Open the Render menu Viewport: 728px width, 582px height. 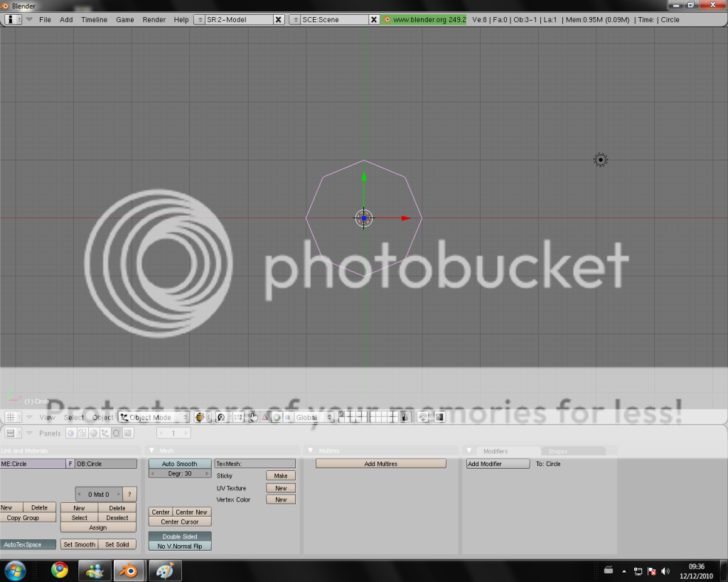point(154,19)
